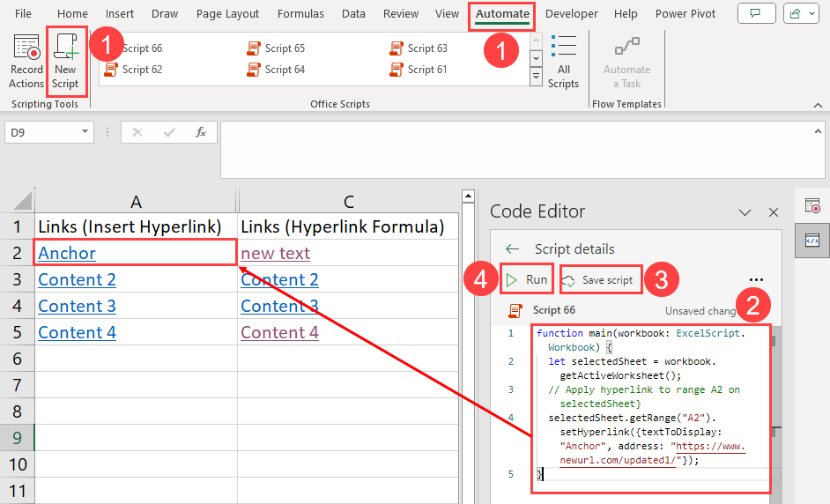Click the Script 66 file icon in editor

pos(515,311)
